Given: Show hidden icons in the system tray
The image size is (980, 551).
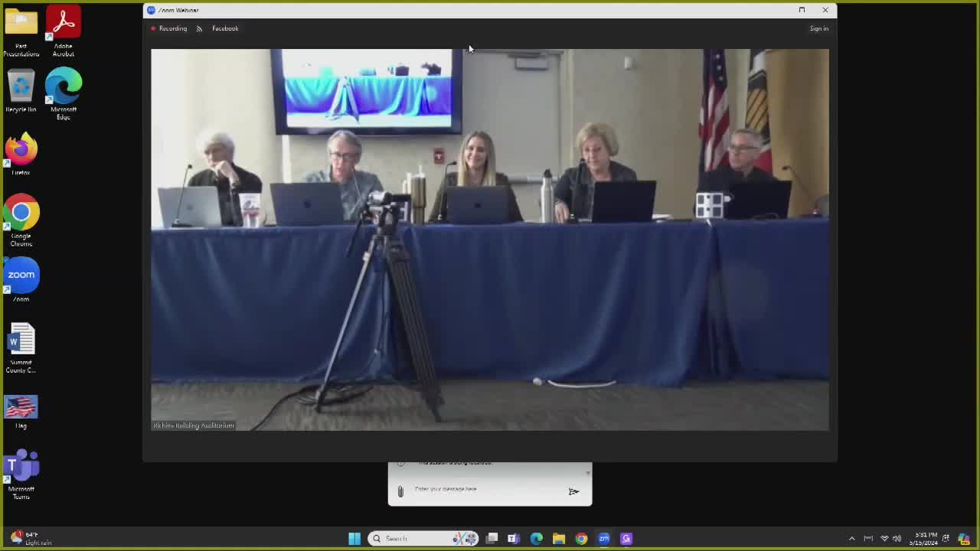Looking at the screenshot, I should (852, 539).
